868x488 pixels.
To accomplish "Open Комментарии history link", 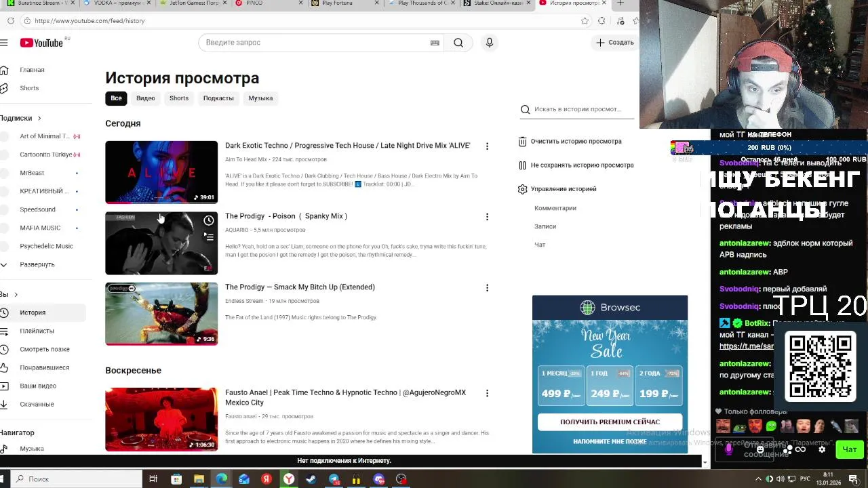I will point(555,208).
